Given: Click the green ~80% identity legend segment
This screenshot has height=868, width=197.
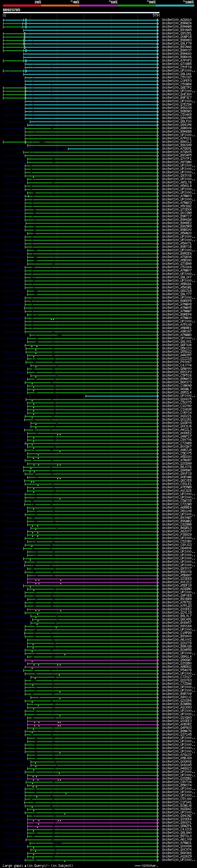Looking at the screenshot, I should (137, 6).
